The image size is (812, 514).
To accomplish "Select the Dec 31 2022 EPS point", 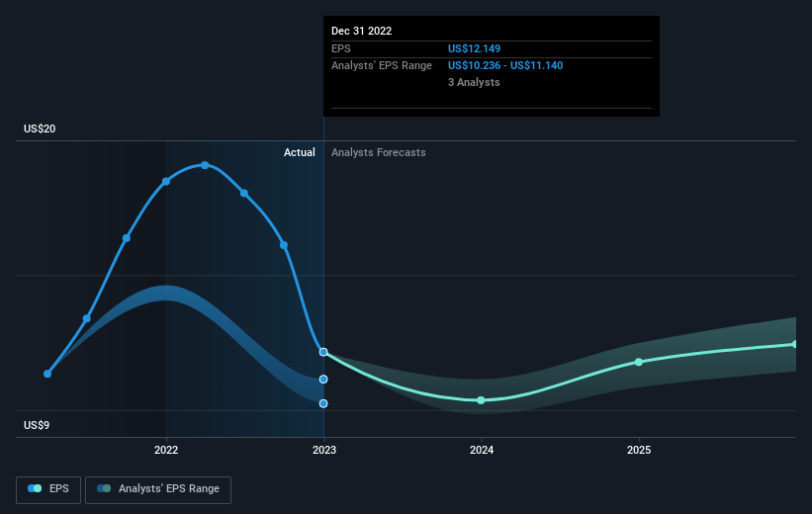I will [323, 352].
